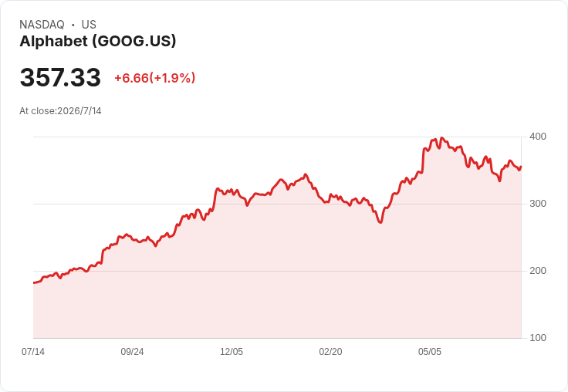This screenshot has height=392, width=568.
Task: Click the 05/05 date axis label
Action: point(430,352)
